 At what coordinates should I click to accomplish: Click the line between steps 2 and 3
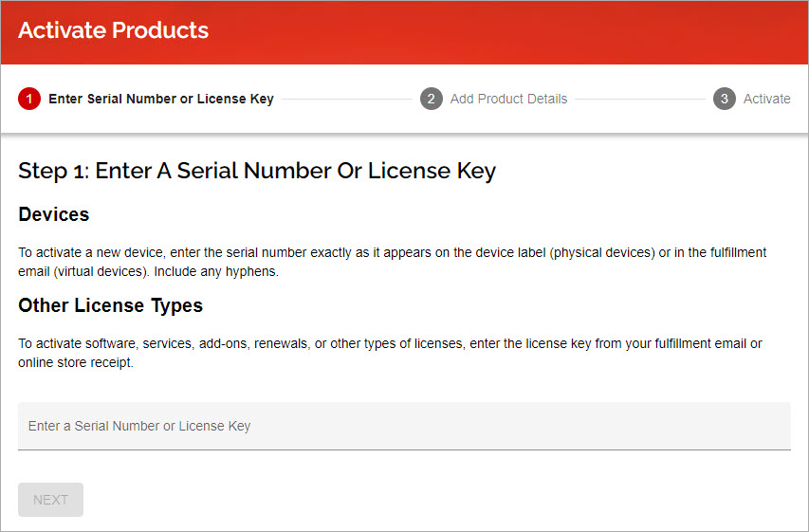pos(640,99)
